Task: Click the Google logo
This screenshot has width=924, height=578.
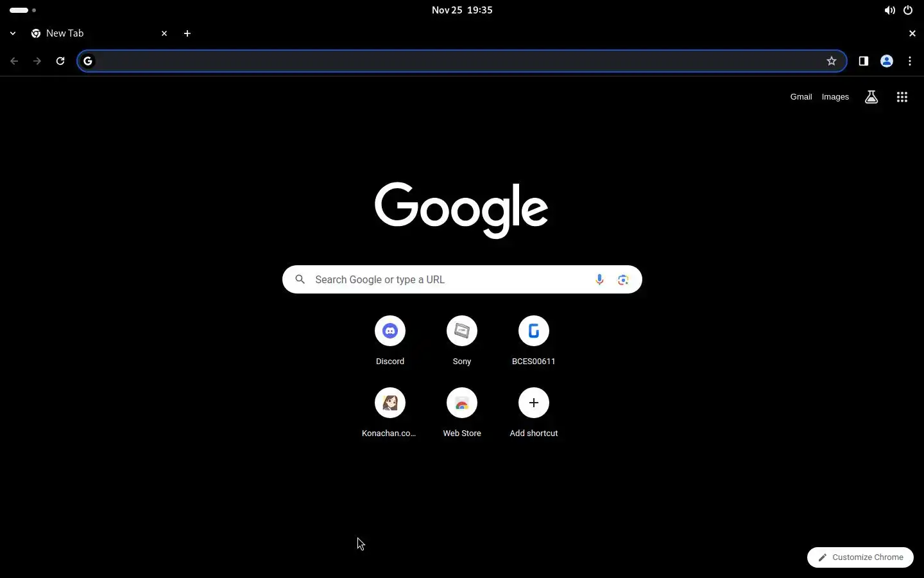Action: [461, 210]
